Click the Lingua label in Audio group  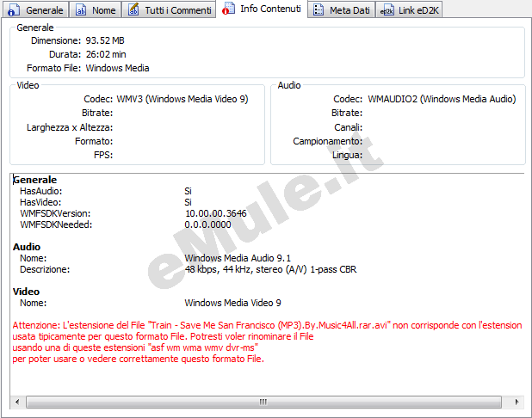[x=347, y=156]
